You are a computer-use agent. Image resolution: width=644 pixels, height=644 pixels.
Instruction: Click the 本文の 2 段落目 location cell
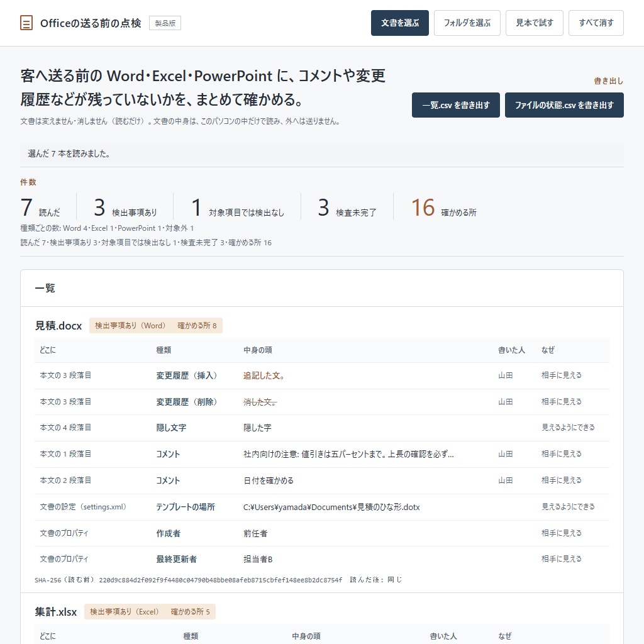coord(65,480)
